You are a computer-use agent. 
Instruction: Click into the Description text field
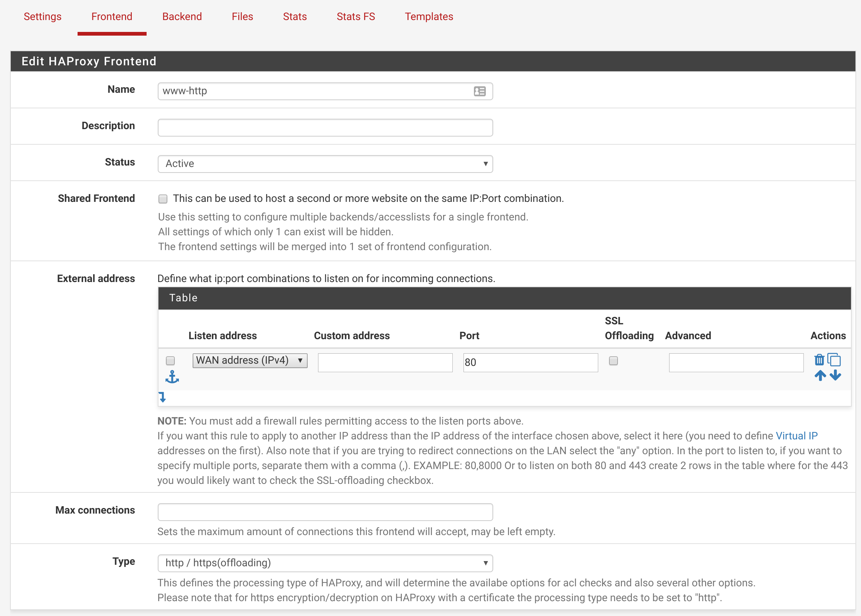point(325,128)
